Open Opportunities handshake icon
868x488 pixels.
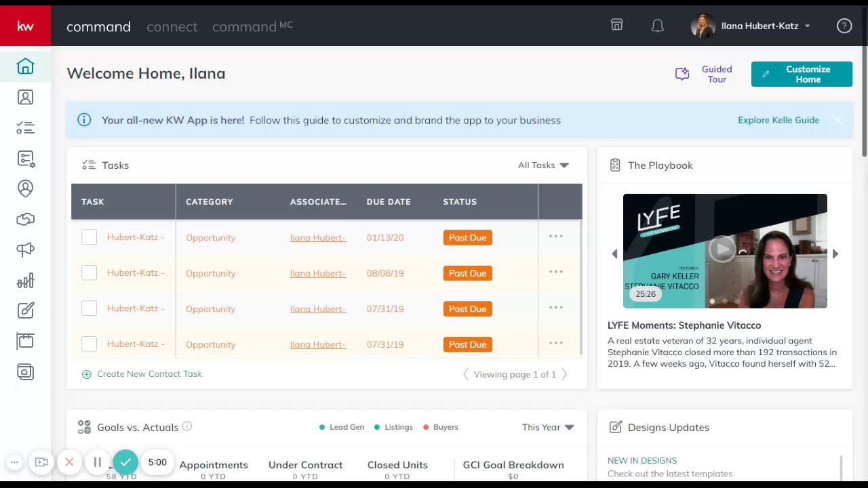(x=25, y=219)
